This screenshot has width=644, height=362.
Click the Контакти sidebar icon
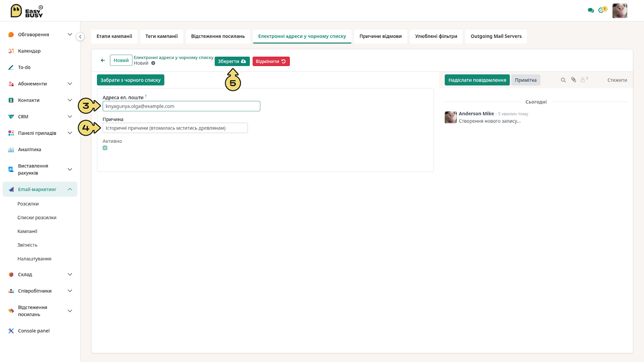point(11,100)
